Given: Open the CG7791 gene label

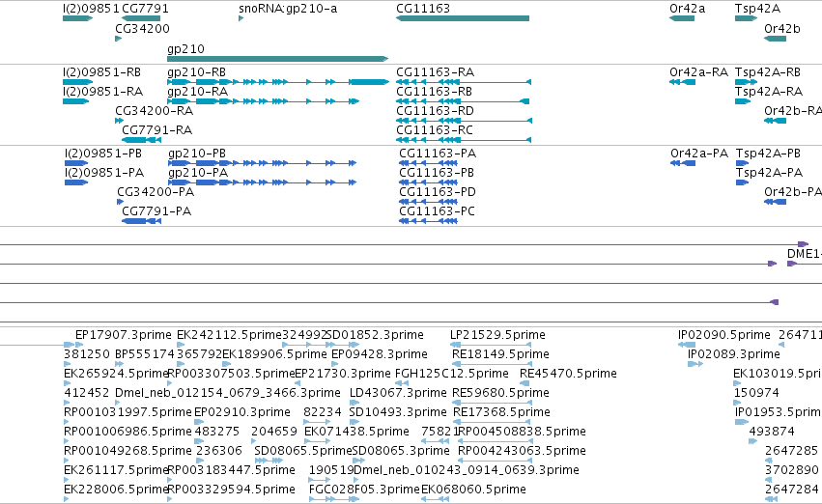Looking at the screenshot, I should coord(145,9).
